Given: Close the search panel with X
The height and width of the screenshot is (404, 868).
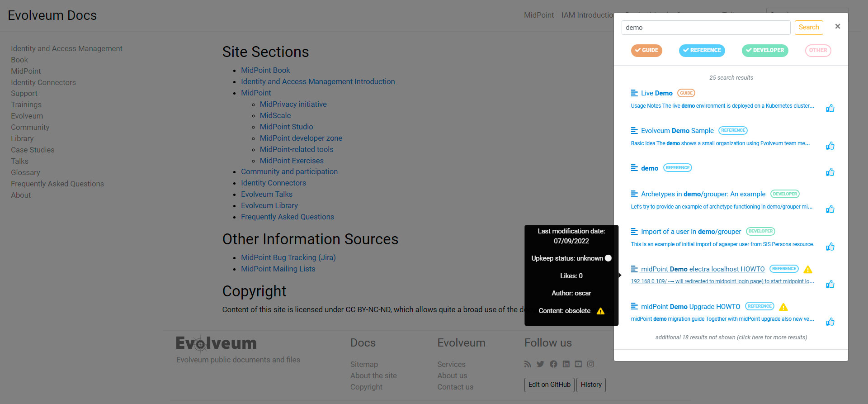Looking at the screenshot, I should 838,26.
